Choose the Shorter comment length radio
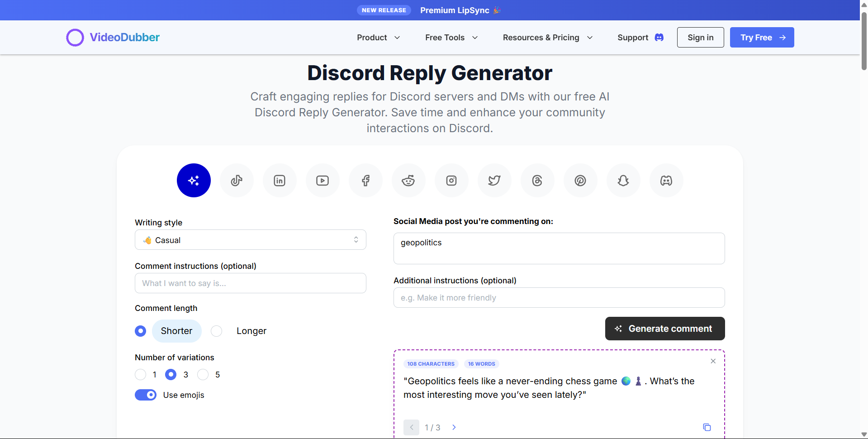The height and width of the screenshot is (439, 868). coord(141,331)
